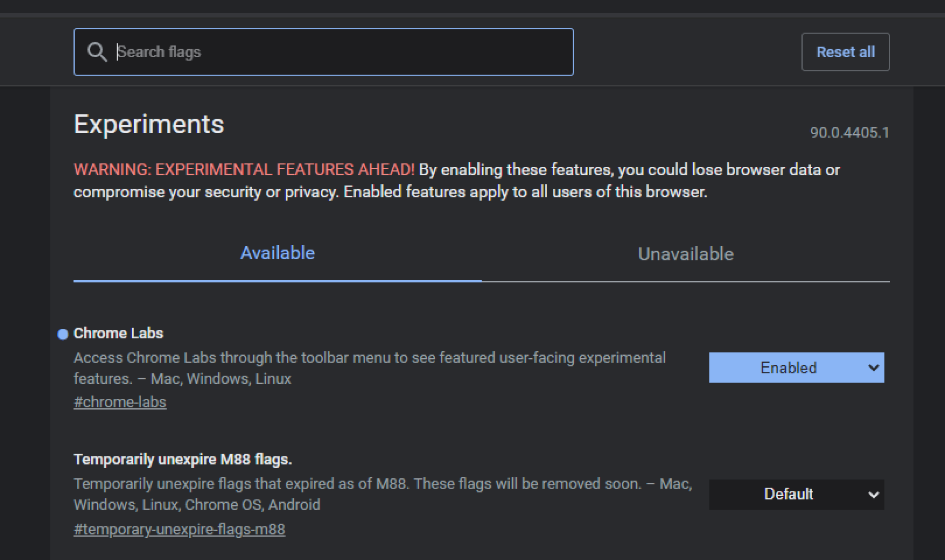Click the magnifier search icon
The image size is (945, 560).
[x=97, y=52]
